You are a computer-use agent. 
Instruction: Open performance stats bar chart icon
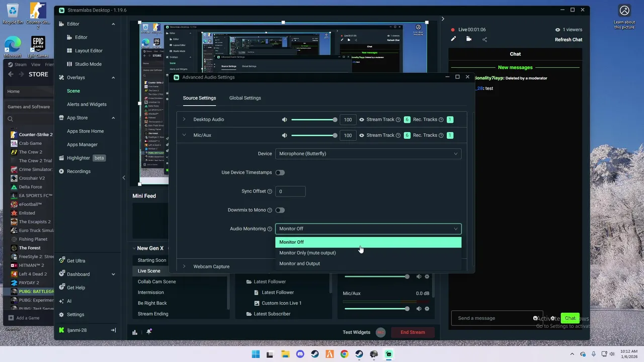(x=135, y=332)
